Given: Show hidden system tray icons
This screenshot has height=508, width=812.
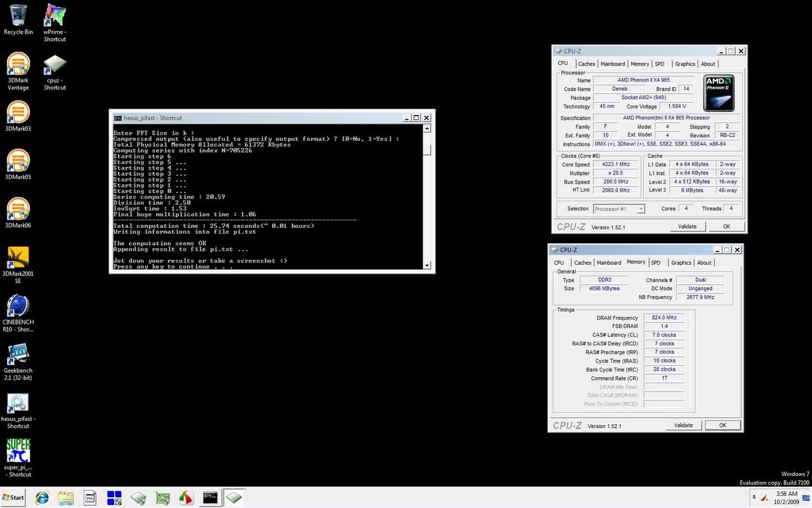Looking at the screenshot, I should [x=753, y=498].
